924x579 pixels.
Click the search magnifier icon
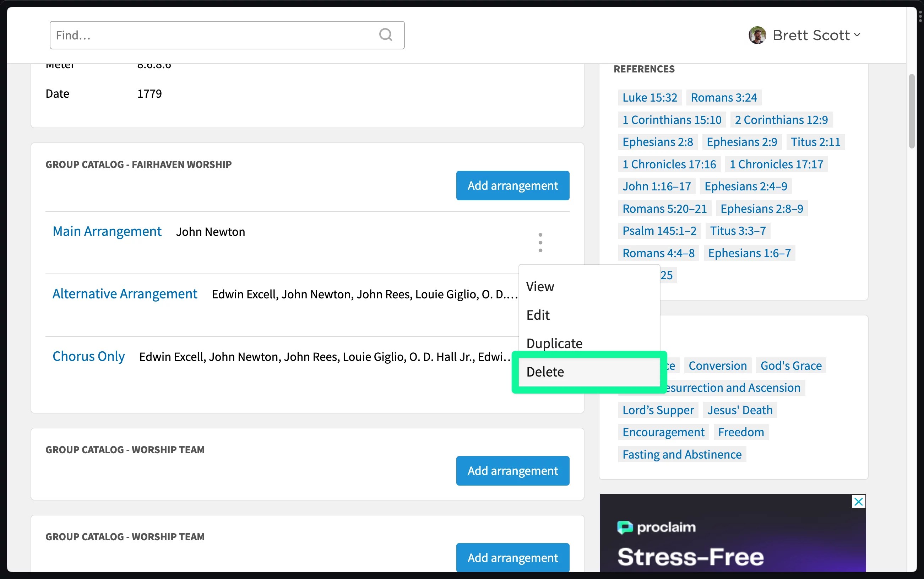385,35
